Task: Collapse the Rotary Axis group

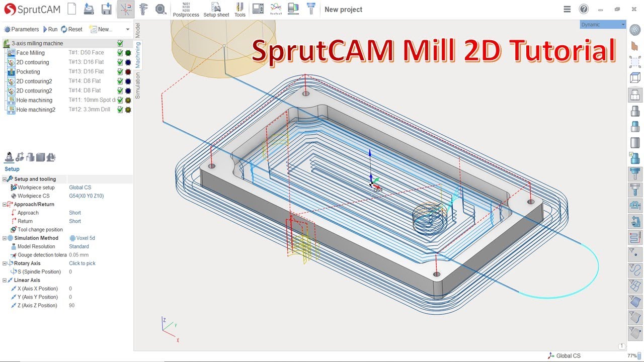Action: [x=5, y=263]
